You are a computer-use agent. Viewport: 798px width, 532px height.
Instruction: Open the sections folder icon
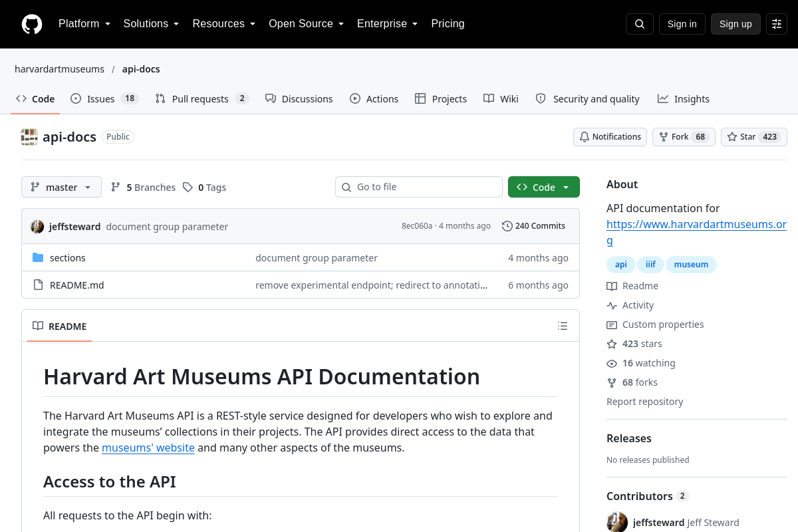tap(38, 258)
